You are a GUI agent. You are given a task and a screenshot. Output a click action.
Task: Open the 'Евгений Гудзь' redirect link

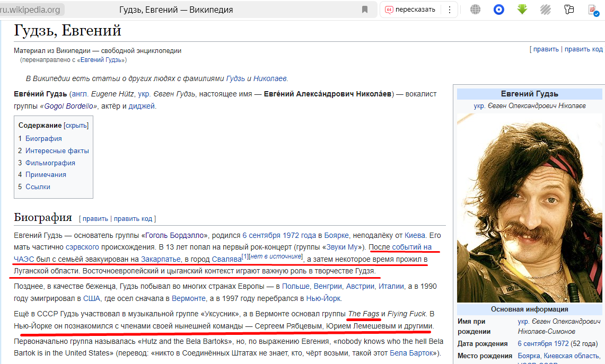click(x=101, y=60)
